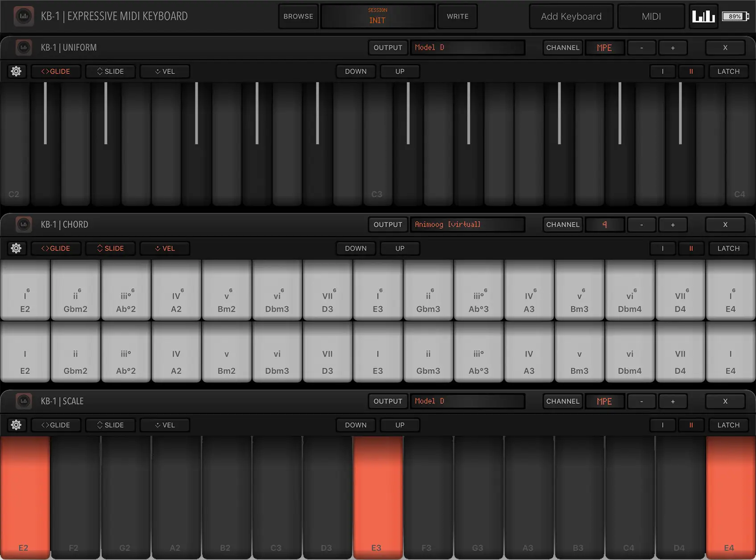The image size is (756, 560).
Task: Enable VEL on the Scale keyboard
Action: [x=165, y=425]
